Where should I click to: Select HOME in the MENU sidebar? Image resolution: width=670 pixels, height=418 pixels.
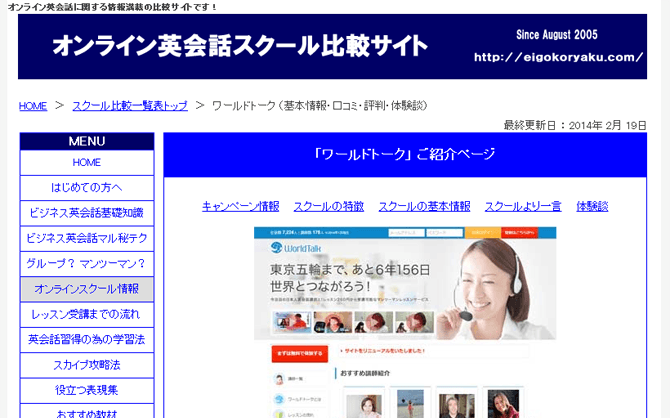(87, 162)
